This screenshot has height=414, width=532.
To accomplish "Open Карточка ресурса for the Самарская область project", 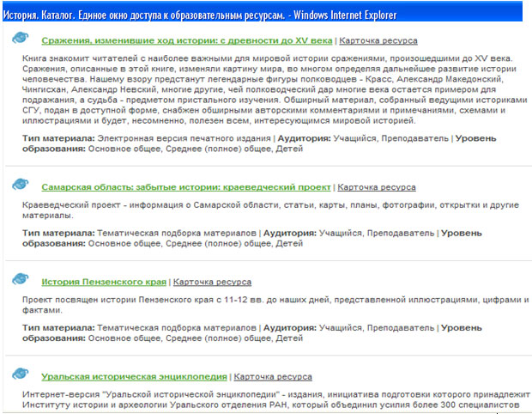I will click(x=377, y=186).
